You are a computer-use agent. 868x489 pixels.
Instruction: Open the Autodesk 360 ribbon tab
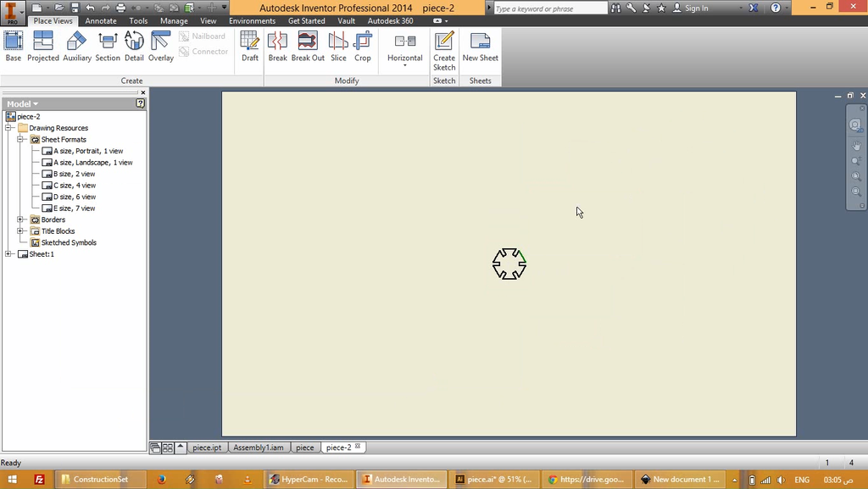[390, 21]
